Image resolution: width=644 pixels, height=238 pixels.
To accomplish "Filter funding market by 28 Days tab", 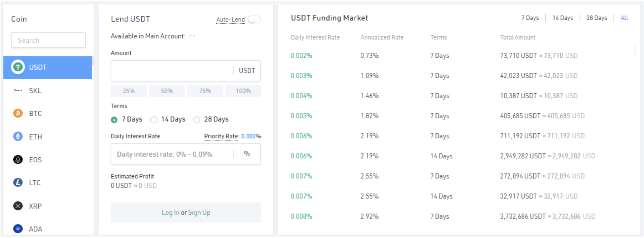I will click(596, 18).
